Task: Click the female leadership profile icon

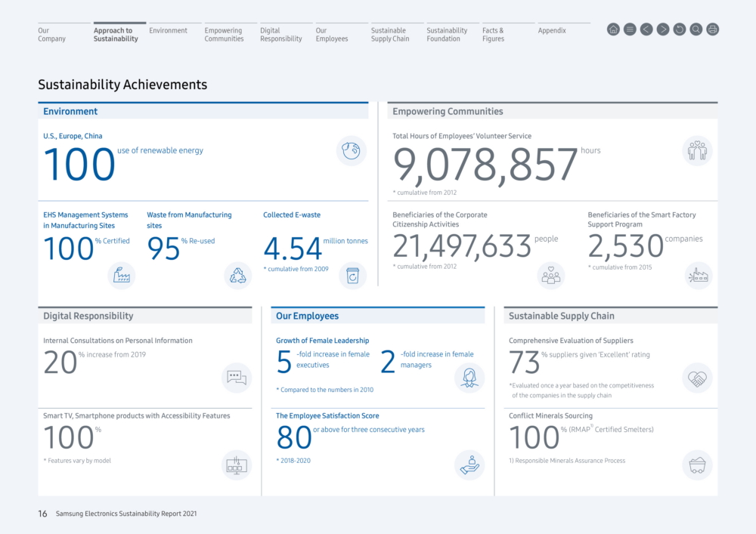Action: point(469,378)
